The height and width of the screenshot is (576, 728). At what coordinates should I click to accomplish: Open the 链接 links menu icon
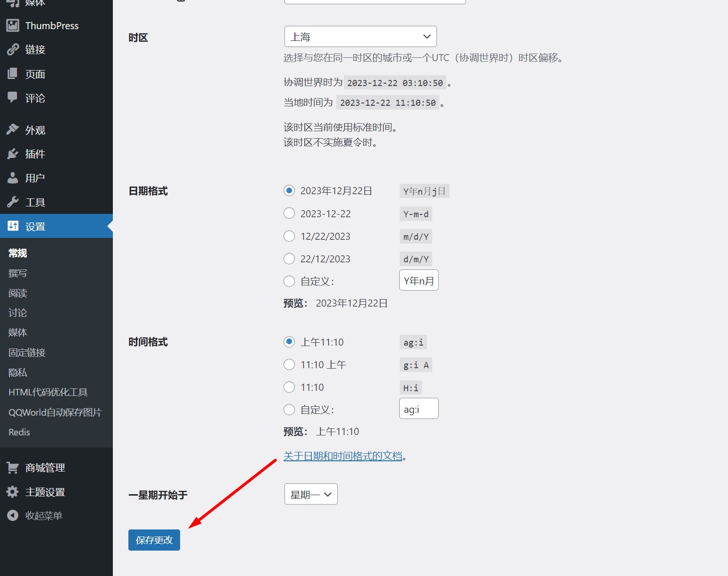pyautogui.click(x=13, y=49)
